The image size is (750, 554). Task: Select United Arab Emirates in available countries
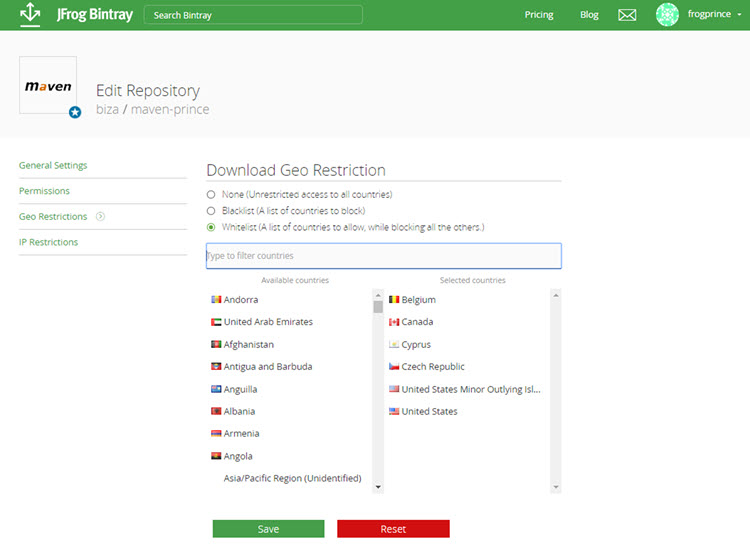click(268, 322)
